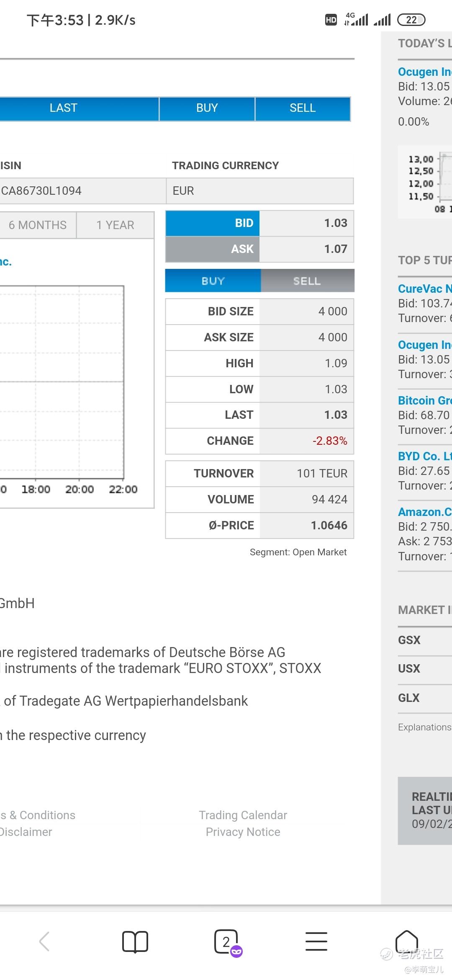Open the Trading Calendar footer link
Image resolution: width=452 pixels, height=980 pixels.
point(243,815)
